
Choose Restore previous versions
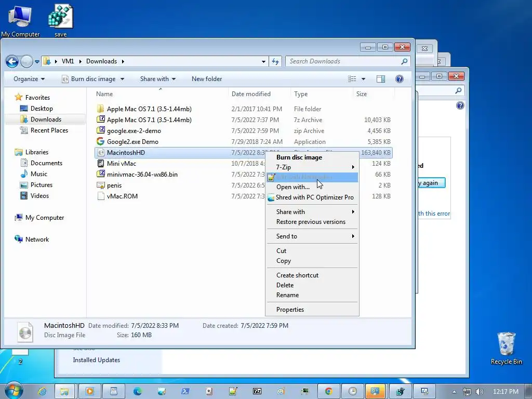coord(312,222)
